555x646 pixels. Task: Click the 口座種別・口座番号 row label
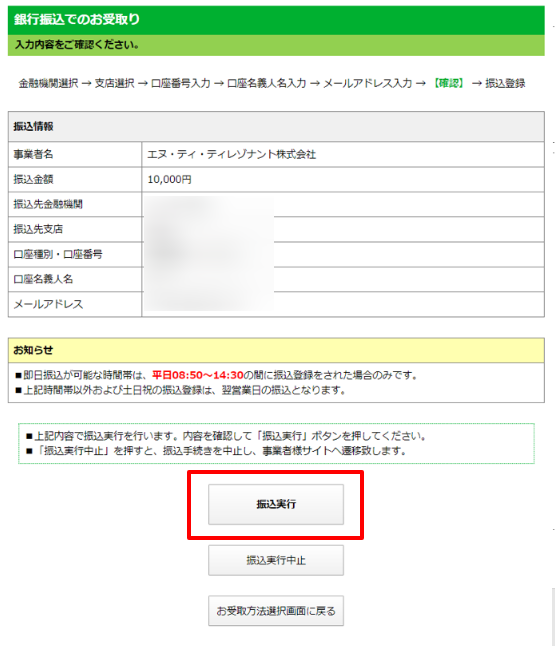coord(58,254)
